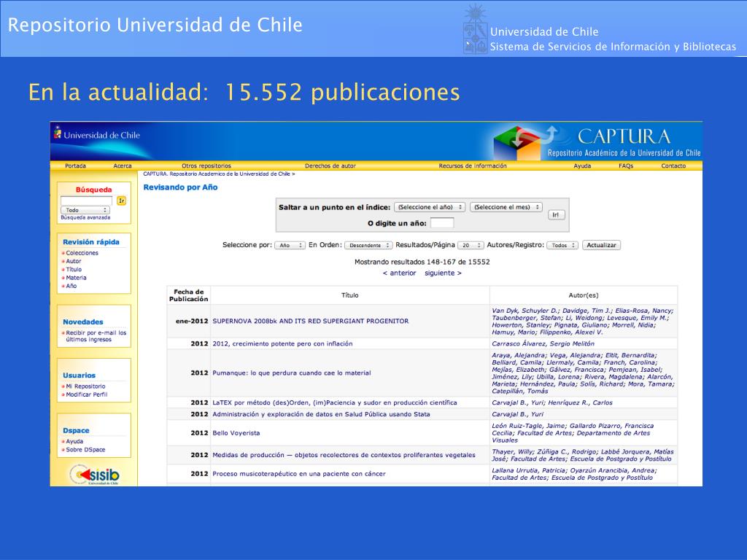The image size is (747, 560).
Task: Click author Thayer, Willy
Action: click(511, 451)
